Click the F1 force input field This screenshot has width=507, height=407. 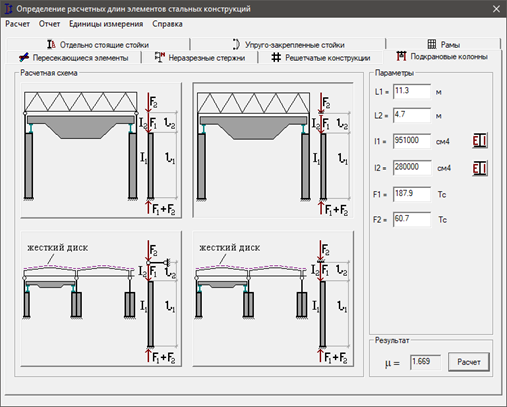(412, 194)
